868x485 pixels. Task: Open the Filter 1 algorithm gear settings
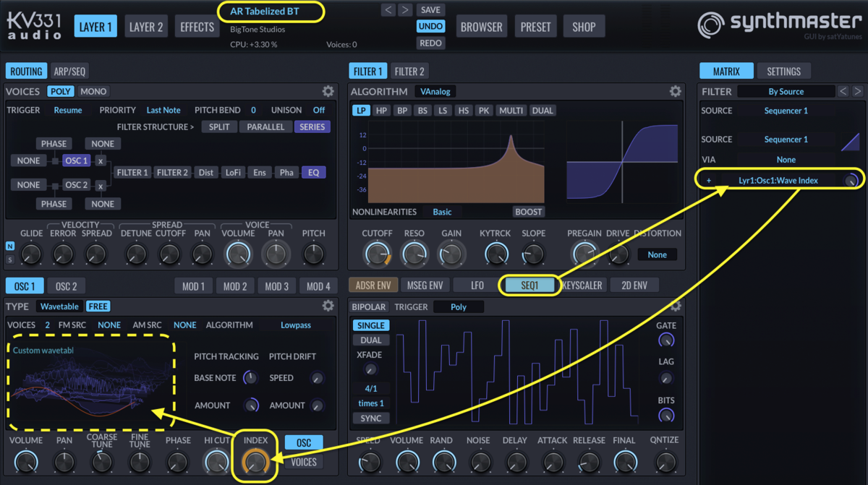point(675,91)
